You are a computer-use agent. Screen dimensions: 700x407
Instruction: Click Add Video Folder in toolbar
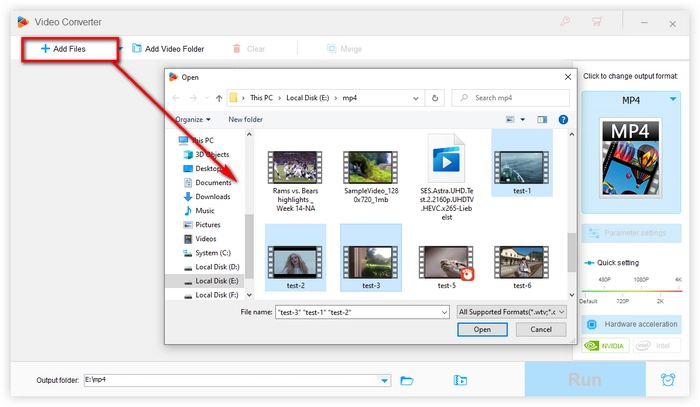point(166,48)
